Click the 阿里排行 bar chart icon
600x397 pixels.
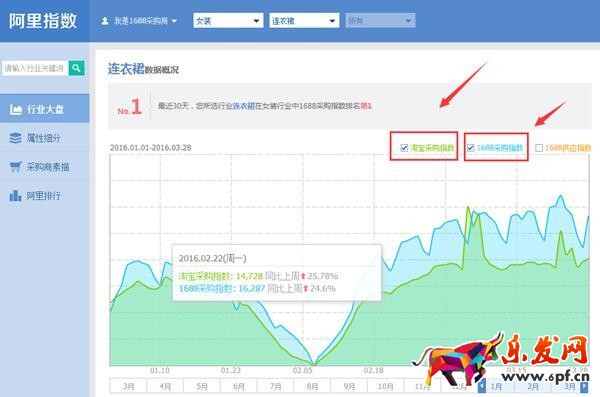coord(15,196)
